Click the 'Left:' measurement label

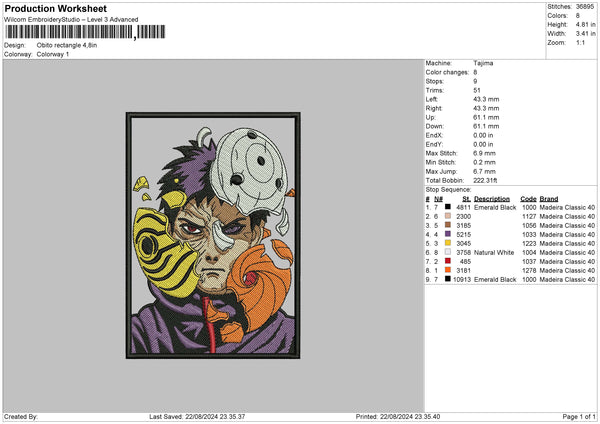[x=432, y=99]
